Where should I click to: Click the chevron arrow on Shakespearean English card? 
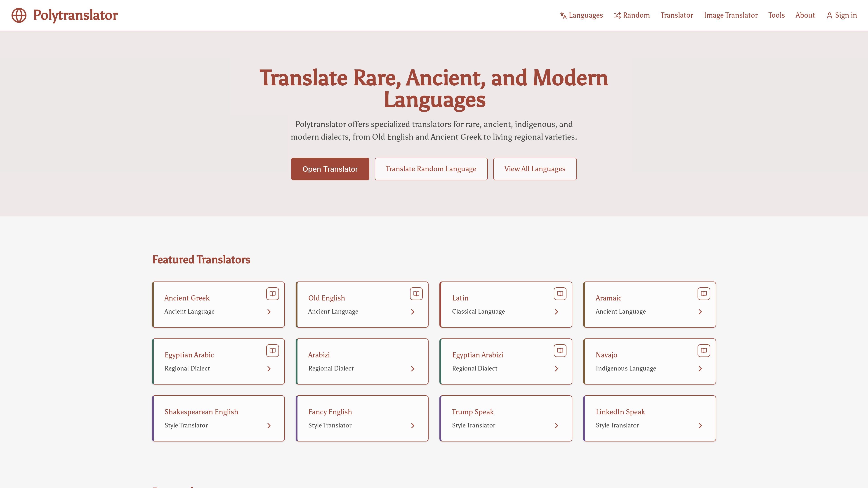[x=269, y=426]
